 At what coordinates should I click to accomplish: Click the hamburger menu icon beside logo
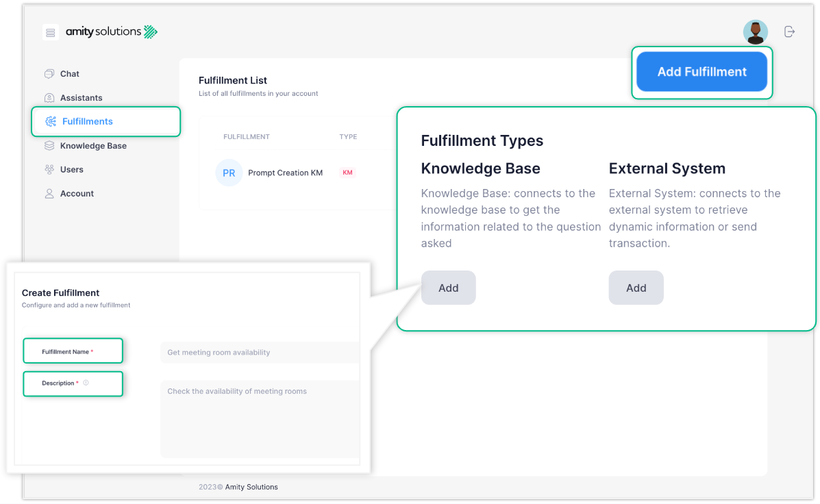pyautogui.click(x=50, y=32)
